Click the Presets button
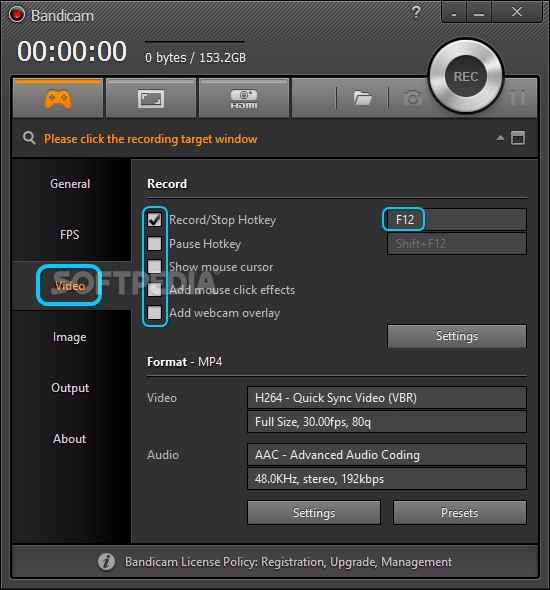 click(x=459, y=512)
